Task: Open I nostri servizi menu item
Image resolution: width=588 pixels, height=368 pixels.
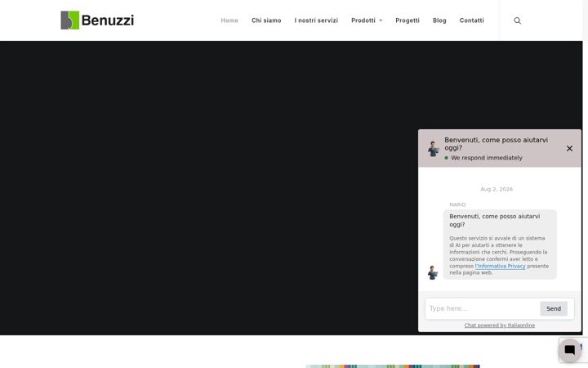Action: (x=316, y=20)
